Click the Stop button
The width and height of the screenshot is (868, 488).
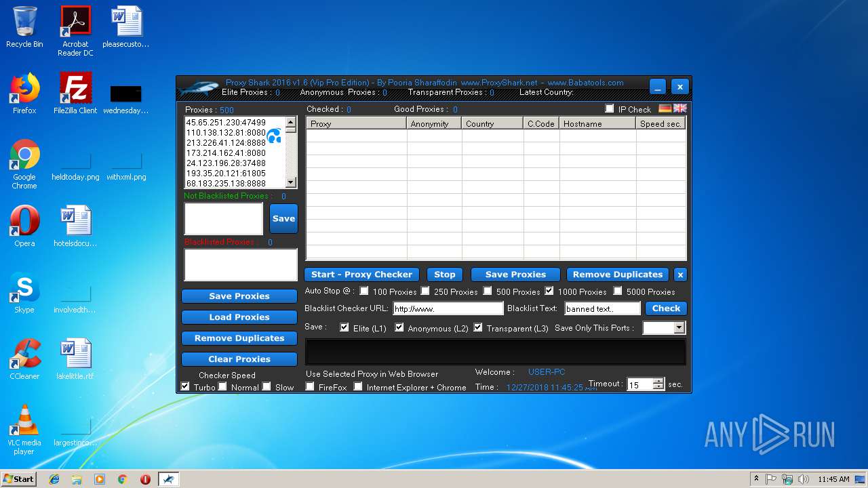(445, 274)
